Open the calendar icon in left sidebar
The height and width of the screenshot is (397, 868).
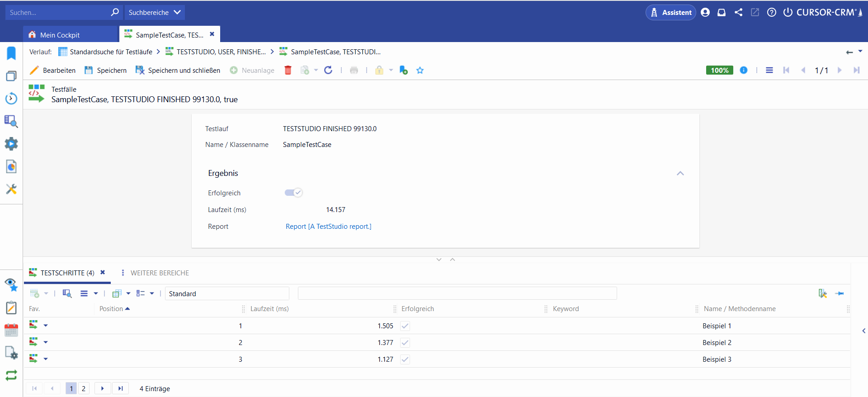click(11, 330)
